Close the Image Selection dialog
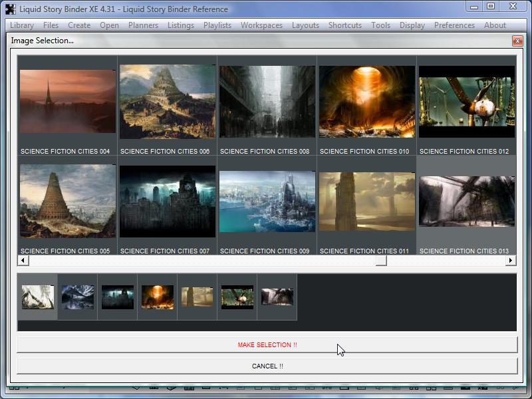The image size is (532, 399). [517, 41]
